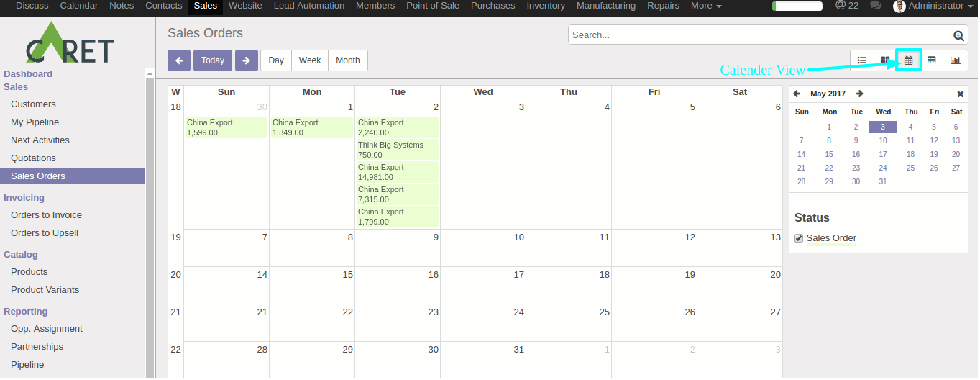Switch calendar to Day mode

click(276, 60)
